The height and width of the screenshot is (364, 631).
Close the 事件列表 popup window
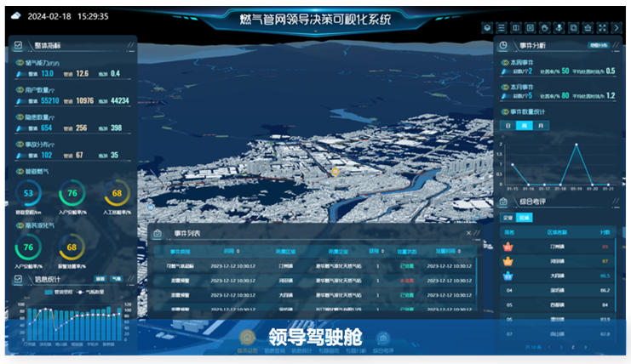pos(468,233)
